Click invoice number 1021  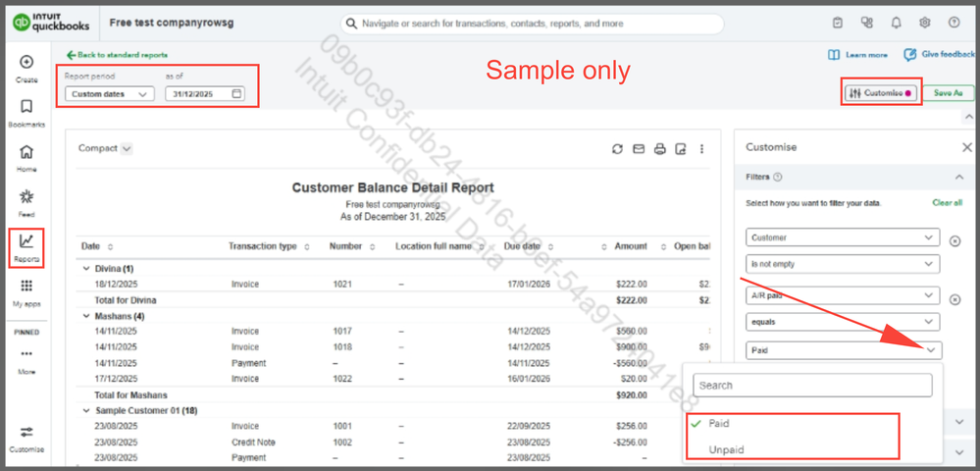click(x=342, y=284)
